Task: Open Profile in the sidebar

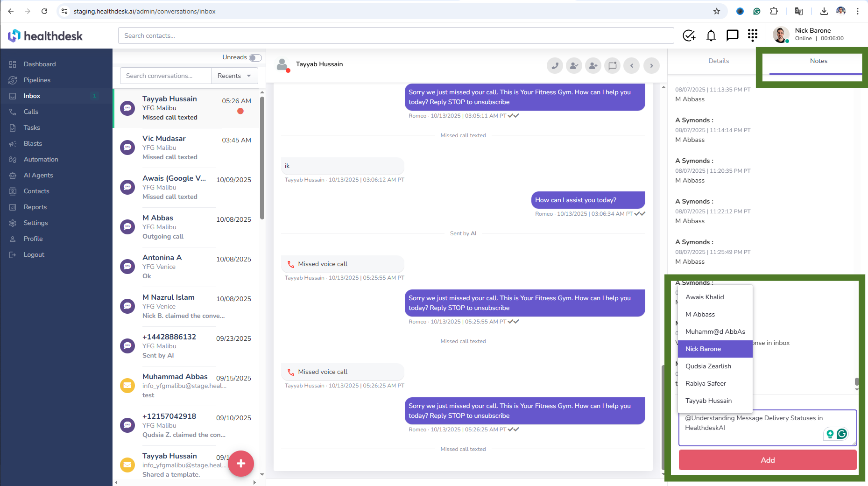Action: (x=33, y=239)
